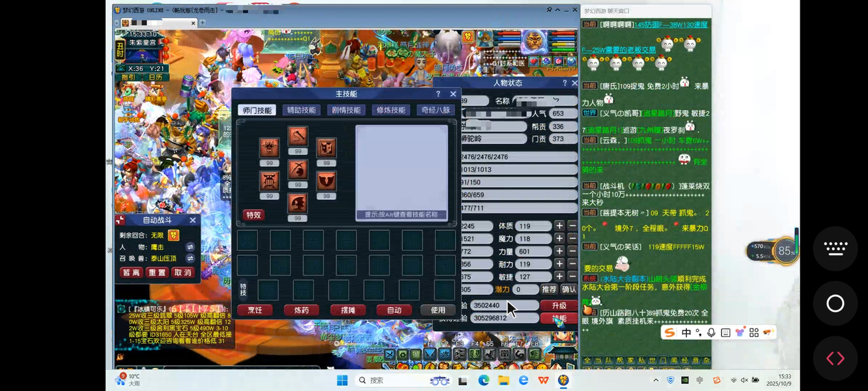Click the red heart buff icon

point(534,61)
